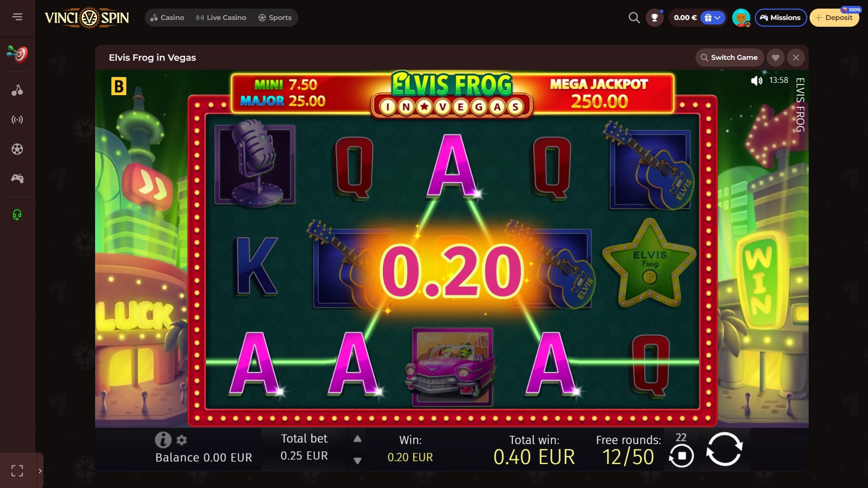The width and height of the screenshot is (868, 488).
Task: Open the gamepad sidebar icon
Action: point(17,179)
